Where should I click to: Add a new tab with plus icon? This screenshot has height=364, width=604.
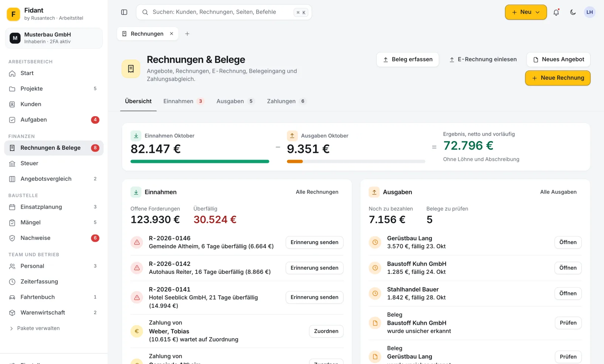coord(187,34)
